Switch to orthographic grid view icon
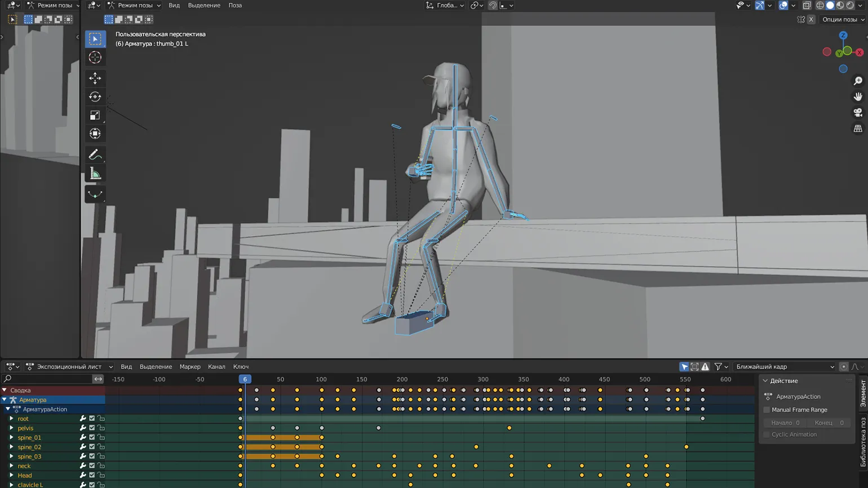The image size is (868, 488). [x=858, y=129]
